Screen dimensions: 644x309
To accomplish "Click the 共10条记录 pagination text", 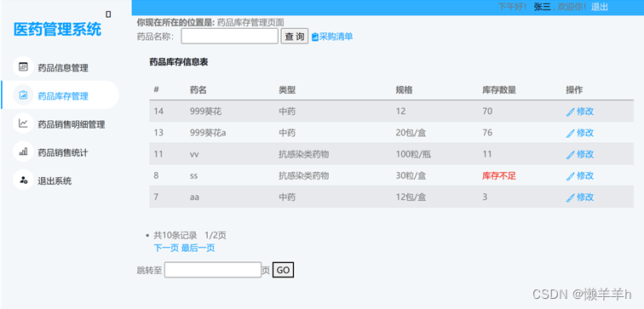I will point(175,235).
